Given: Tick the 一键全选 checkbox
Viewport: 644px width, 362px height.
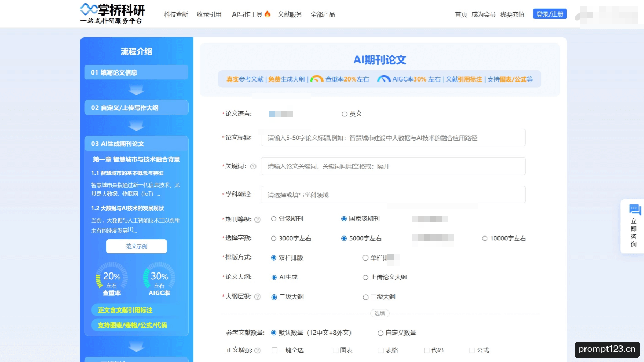Looking at the screenshot, I should coord(274,350).
